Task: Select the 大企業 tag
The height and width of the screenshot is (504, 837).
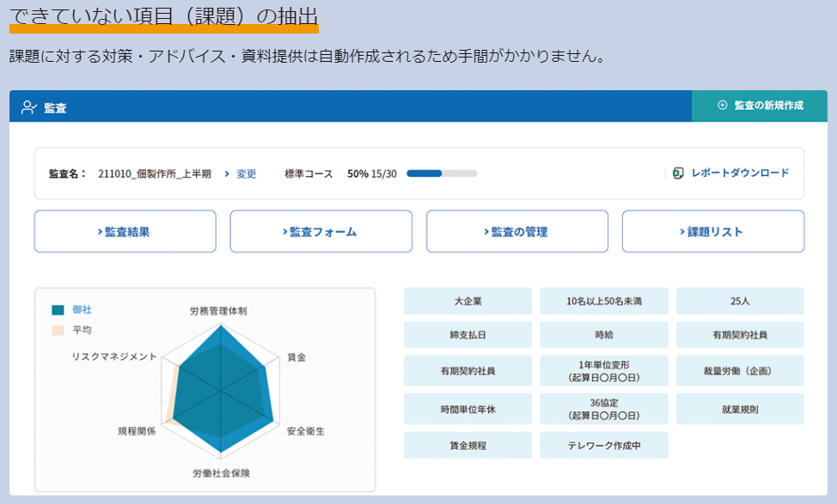Action: pyautogui.click(x=467, y=301)
